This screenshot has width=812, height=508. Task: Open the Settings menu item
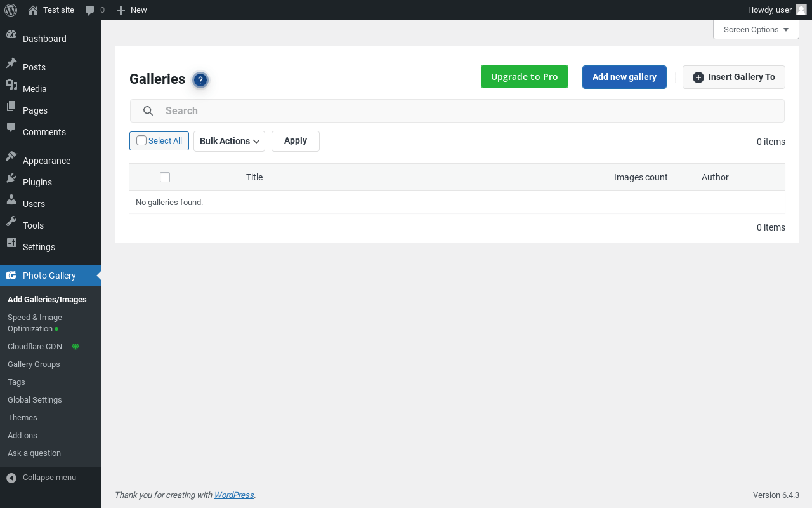[x=51, y=247]
